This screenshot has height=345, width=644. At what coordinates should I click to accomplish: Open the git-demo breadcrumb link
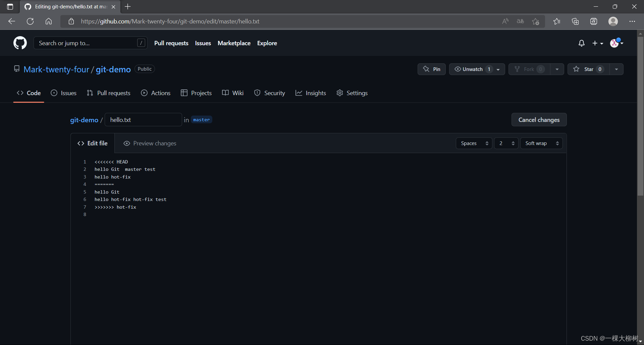(x=84, y=120)
